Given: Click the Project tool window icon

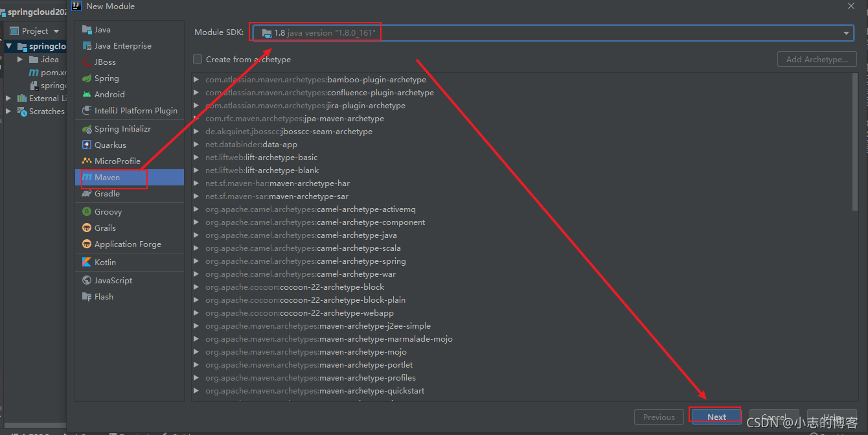Looking at the screenshot, I should [14, 31].
